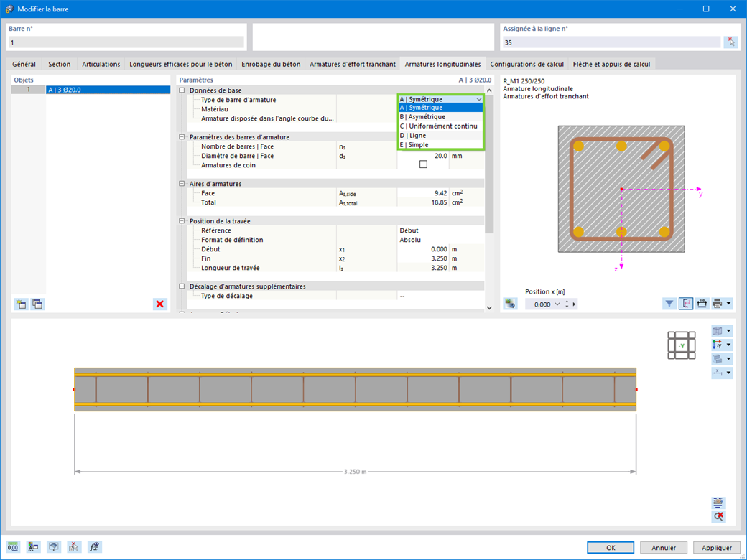Click the Barre n° input field
Viewport: 747px width, 560px height.
point(126,42)
